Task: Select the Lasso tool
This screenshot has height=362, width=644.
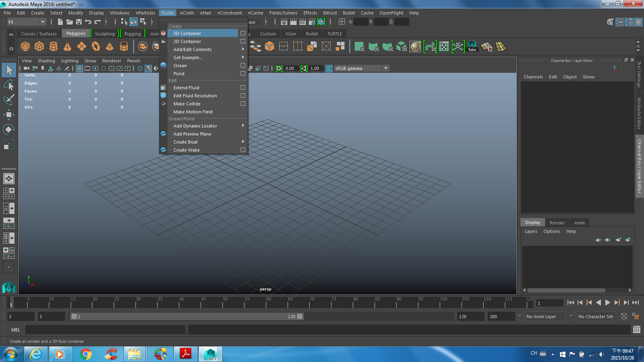Action: pyautogui.click(x=8, y=85)
